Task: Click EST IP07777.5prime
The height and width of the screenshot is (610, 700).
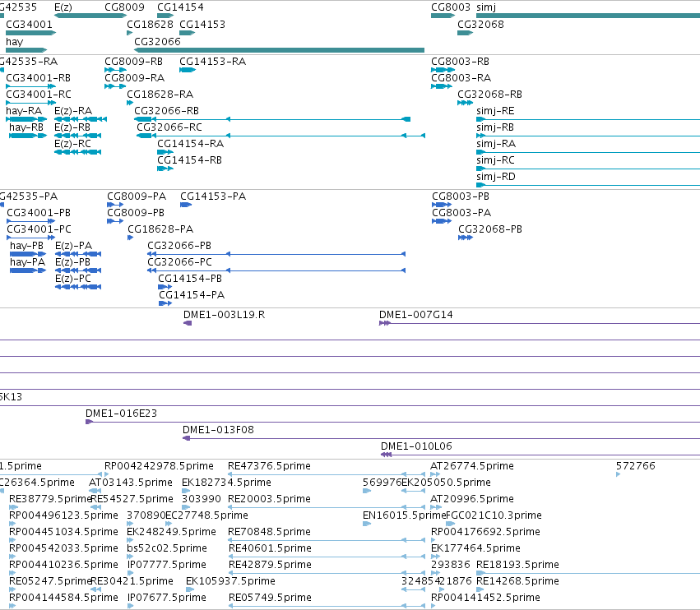Action: coord(166,565)
